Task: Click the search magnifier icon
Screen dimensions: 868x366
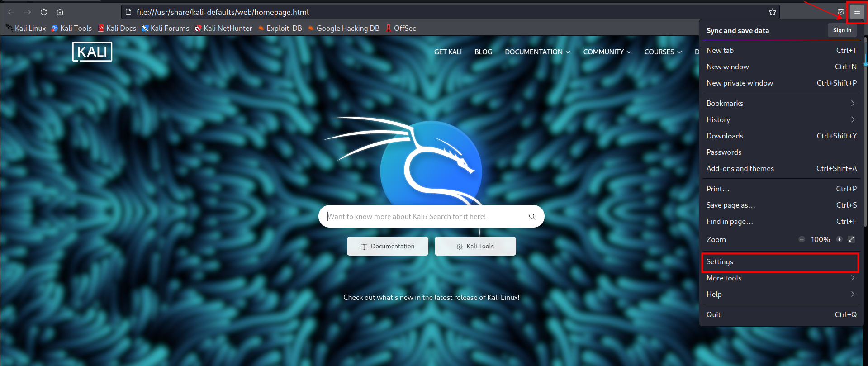Action: pos(532,216)
